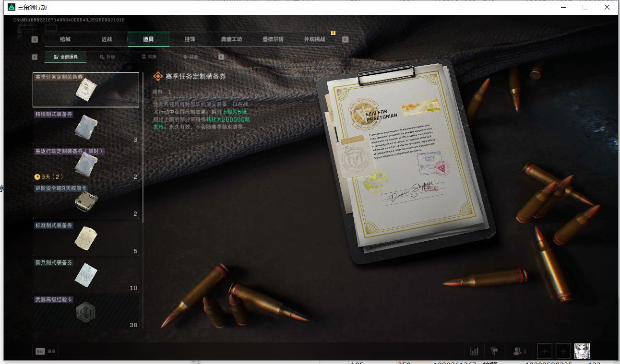
Task: Minimize the 三角洲行动 window
Action: pos(563,7)
